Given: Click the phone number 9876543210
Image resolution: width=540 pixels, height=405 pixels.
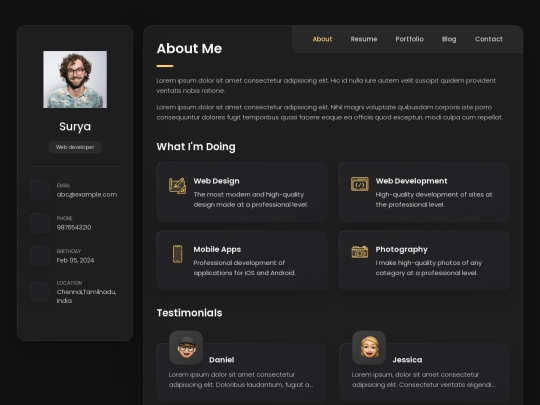Looking at the screenshot, I should [x=74, y=227].
